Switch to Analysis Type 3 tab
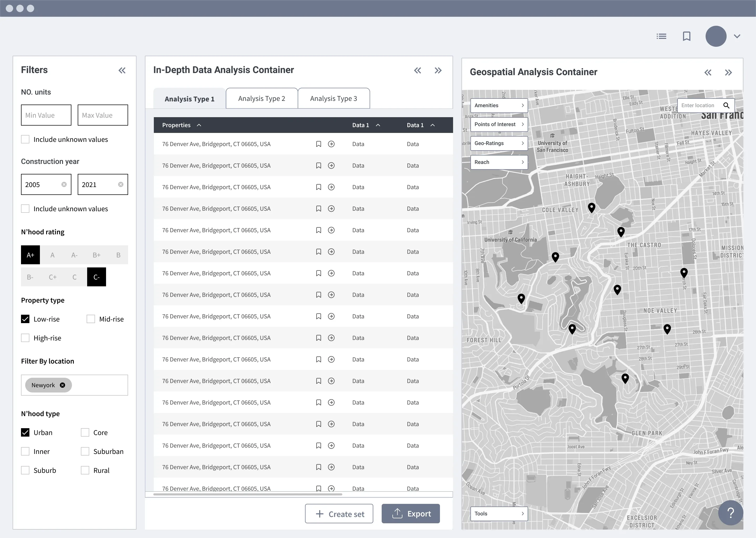The height and width of the screenshot is (538, 756). click(334, 98)
